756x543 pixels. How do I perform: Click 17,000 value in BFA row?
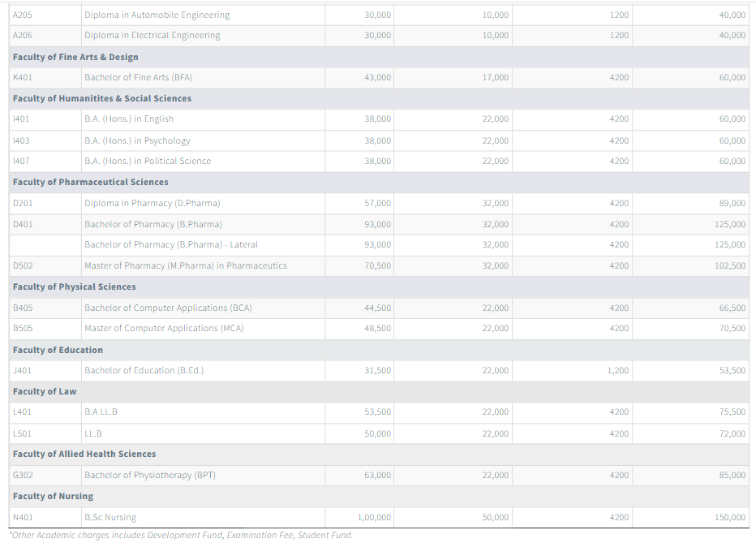[495, 77]
